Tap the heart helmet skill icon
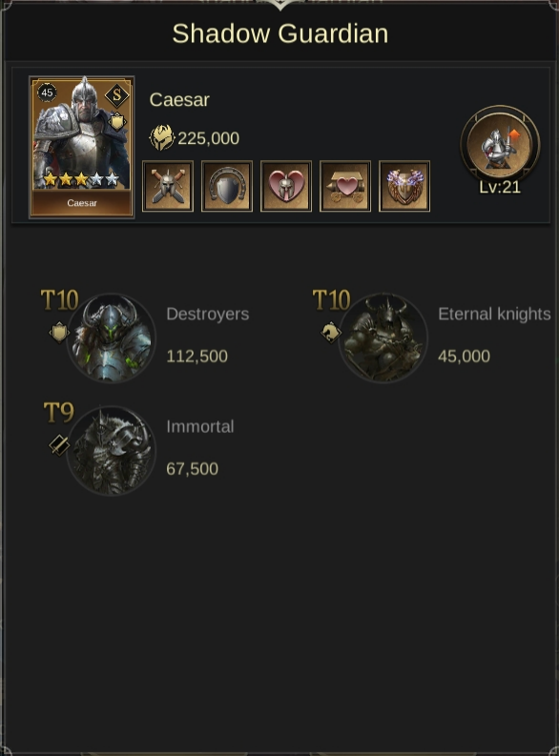The image size is (559, 756). pos(286,186)
